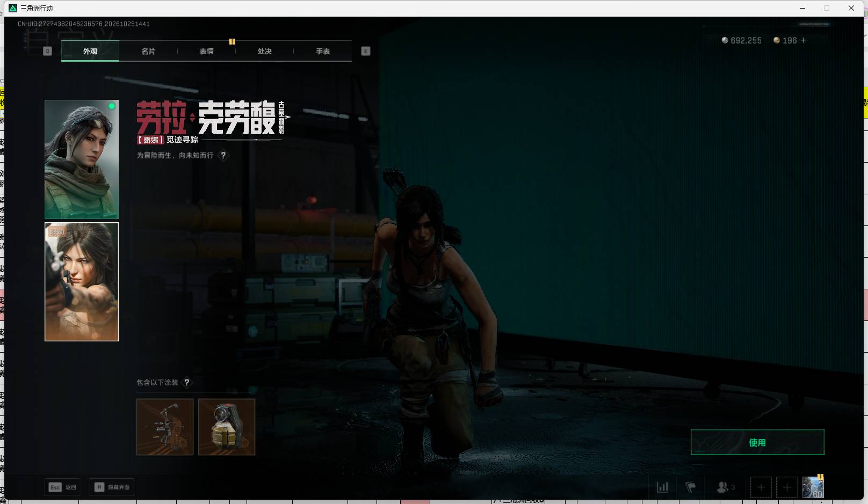868x504 pixels.
Task: View the compound bow weapon skin
Action: [165, 427]
